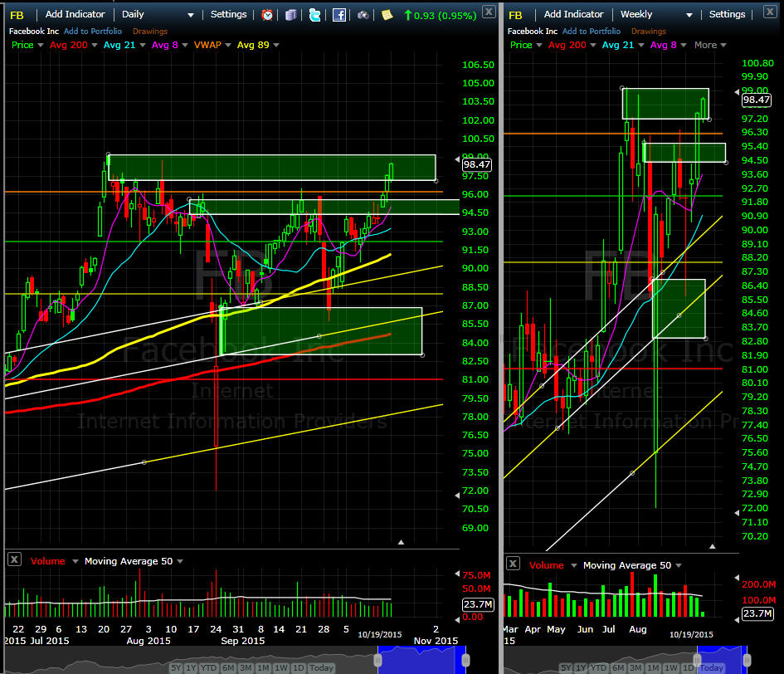The image size is (784, 674).
Task: Click Add Indicator in the daily chart
Action: pyautogui.click(x=75, y=14)
